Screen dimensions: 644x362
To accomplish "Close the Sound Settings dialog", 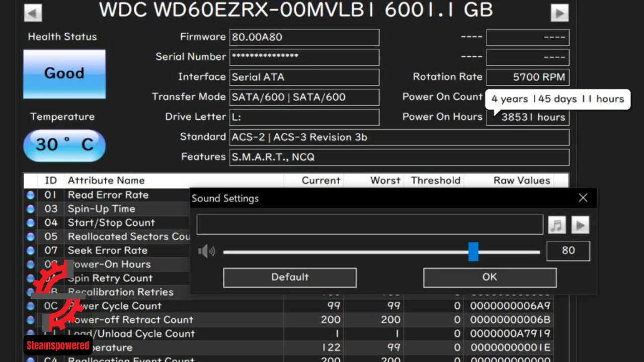I will [583, 198].
